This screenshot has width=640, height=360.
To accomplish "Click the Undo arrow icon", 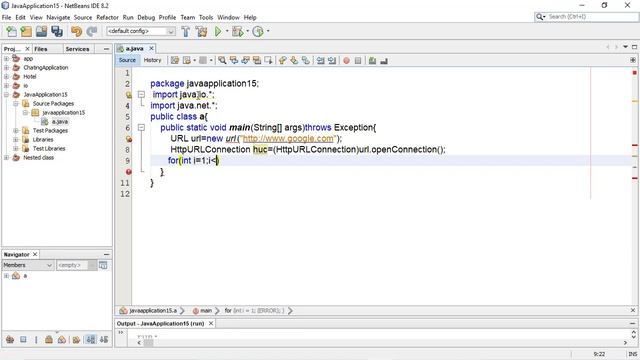I will pyautogui.click(x=76, y=31).
